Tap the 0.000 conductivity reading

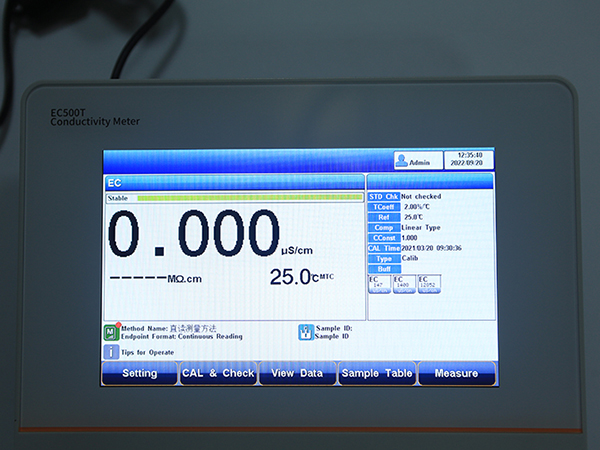[x=194, y=233]
